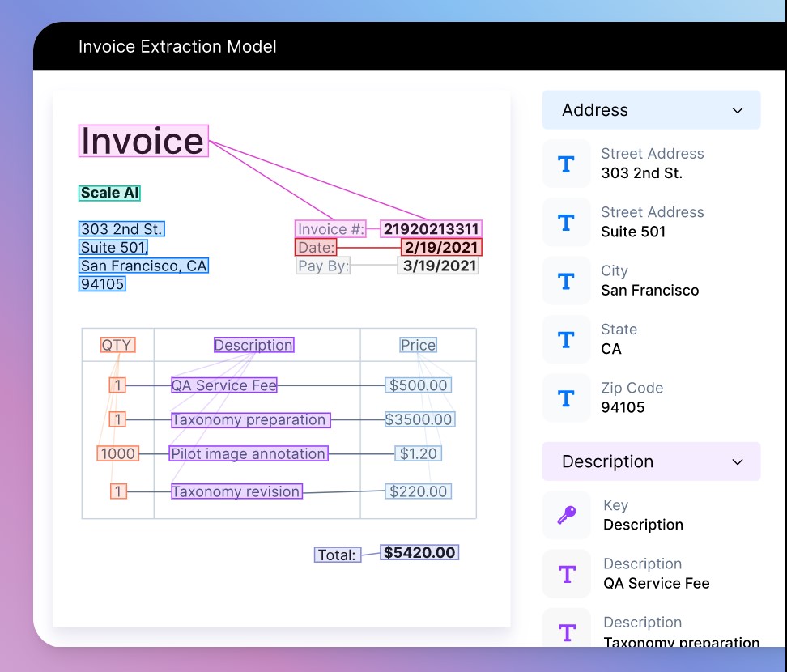Screen dimensions: 787x672
Task: Click the text icon beside State CA
Action: 566,340
